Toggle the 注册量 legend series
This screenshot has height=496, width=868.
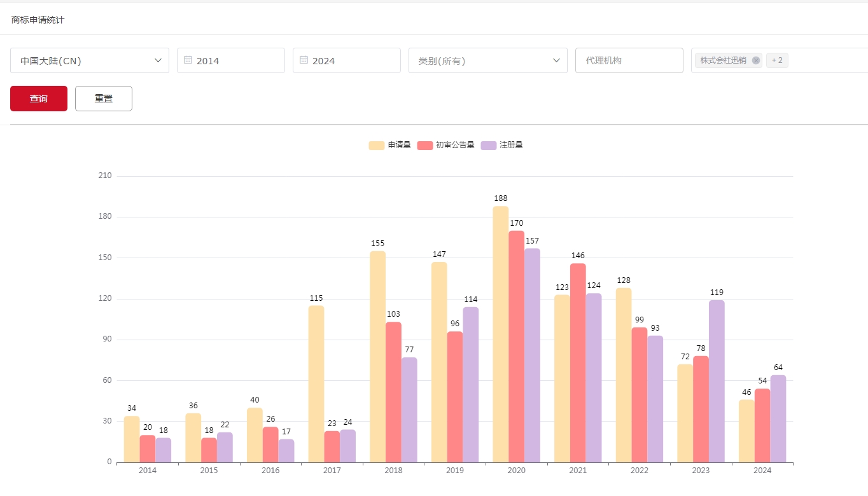click(502, 145)
